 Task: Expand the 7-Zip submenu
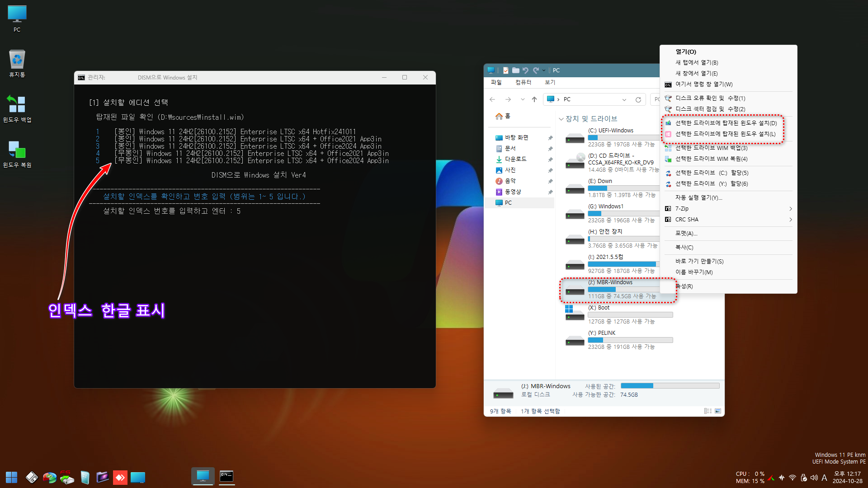728,209
